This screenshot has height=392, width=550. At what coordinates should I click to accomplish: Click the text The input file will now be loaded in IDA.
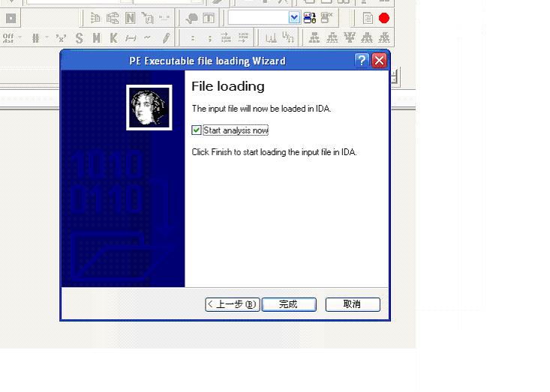pos(261,109)
